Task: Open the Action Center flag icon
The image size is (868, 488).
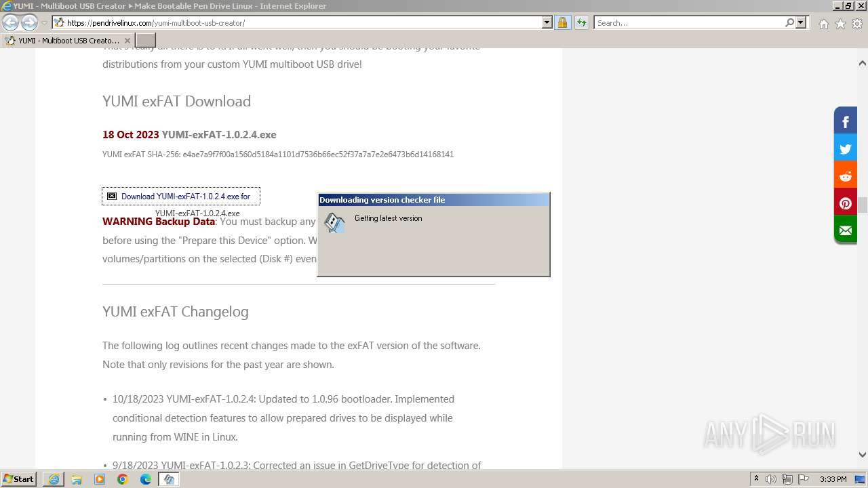Action: 804,479
